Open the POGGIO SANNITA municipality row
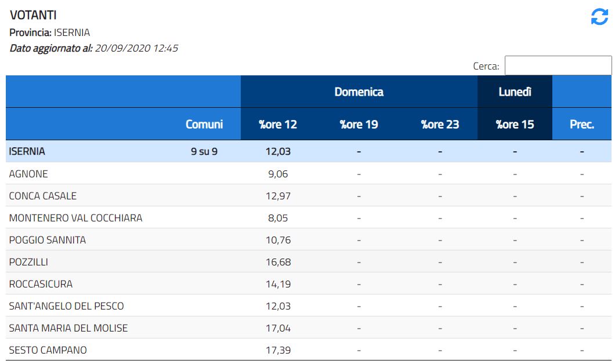 tap(309, 239)
